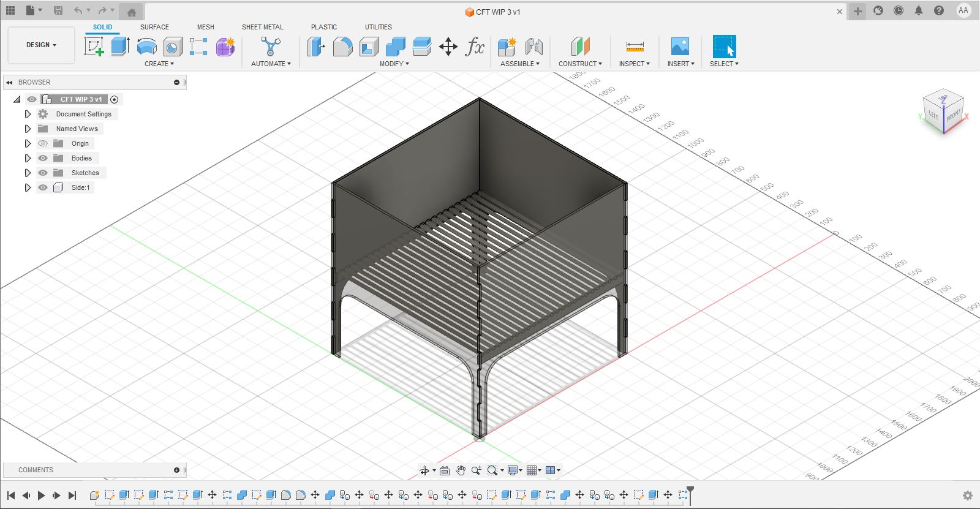
Task: Hide the Sketches folder
Action: click(x=43, y=173)
